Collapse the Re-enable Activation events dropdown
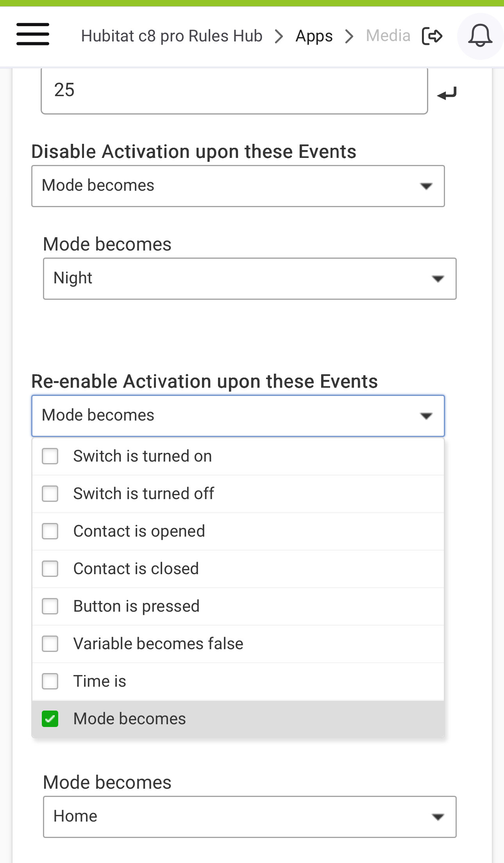 tap(238, 416)
